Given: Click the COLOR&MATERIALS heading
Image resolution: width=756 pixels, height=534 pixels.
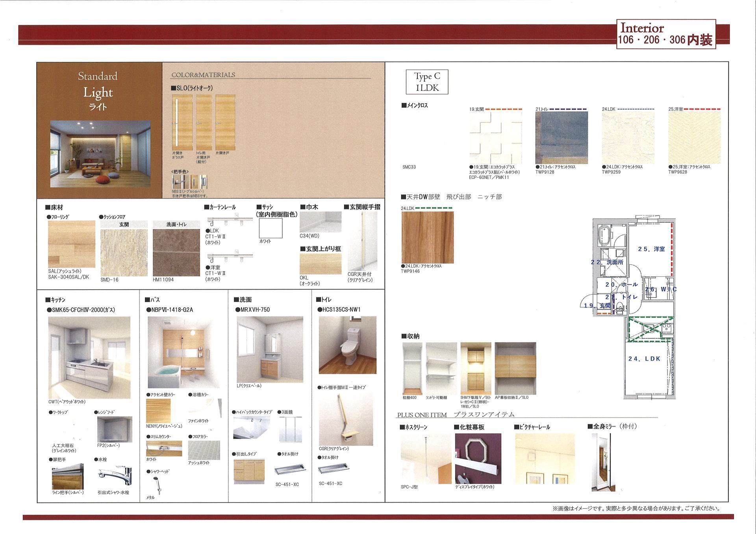Looking at the screenshot, I should pyautogui.click(x=203, y=75).
